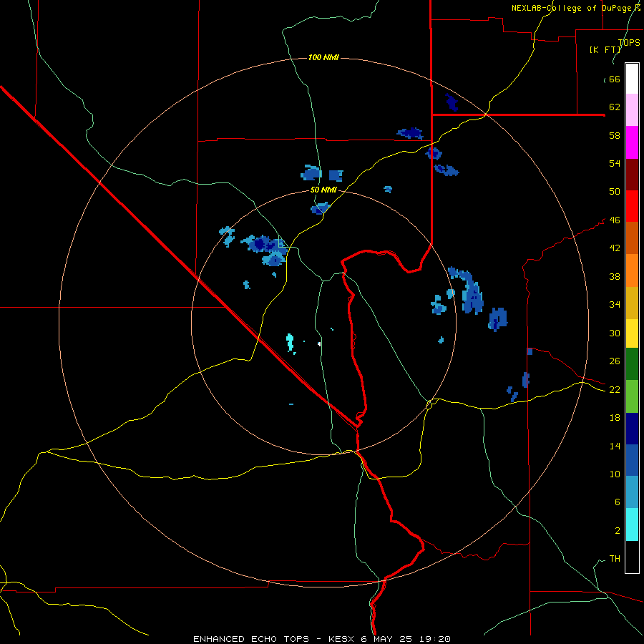Image resolution: width=644 pixels, height=644 pixels.
Task: Click the white swatch atop the tops legend
Action: pyautogui.click(x=632, y=79)
